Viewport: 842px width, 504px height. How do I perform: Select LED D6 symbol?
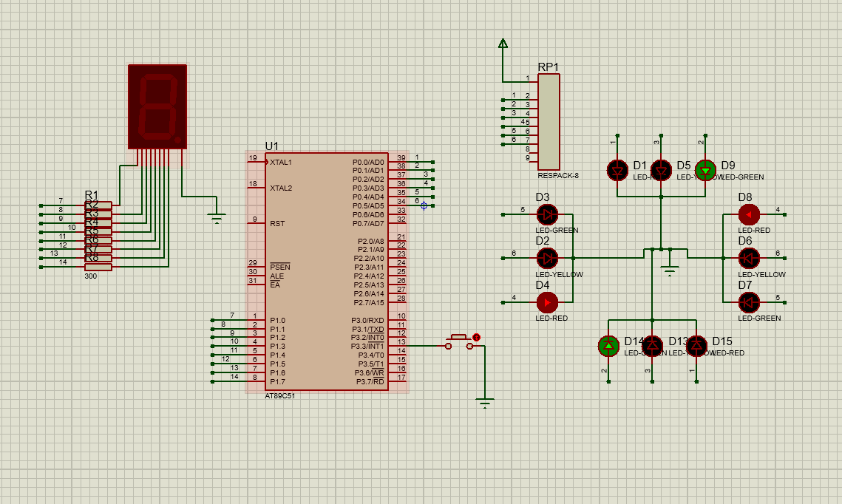tap(749, 258)
